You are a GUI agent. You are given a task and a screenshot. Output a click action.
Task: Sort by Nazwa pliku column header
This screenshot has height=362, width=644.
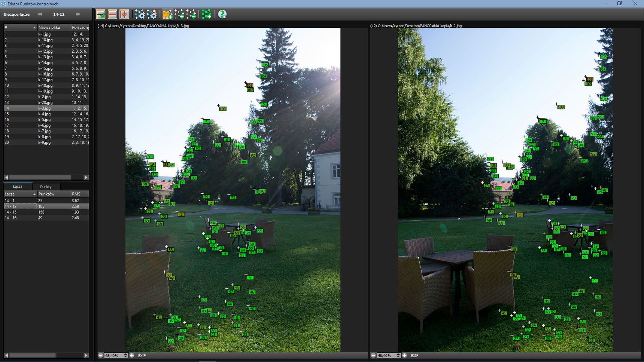click(54, 27)
